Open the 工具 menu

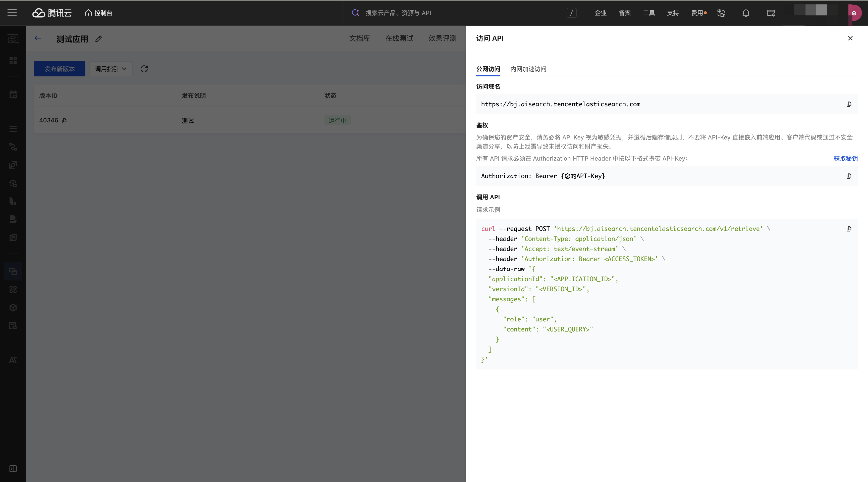pos(649,13)
